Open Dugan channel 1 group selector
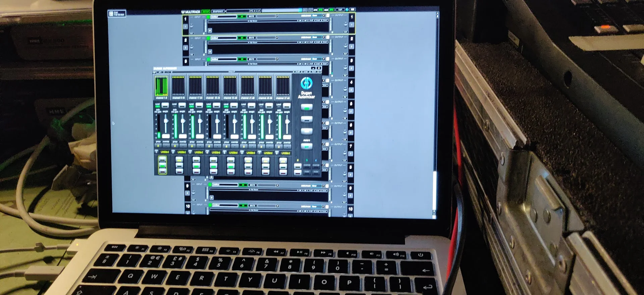This screenshot has height=295, width=644. tap(158, 145)
